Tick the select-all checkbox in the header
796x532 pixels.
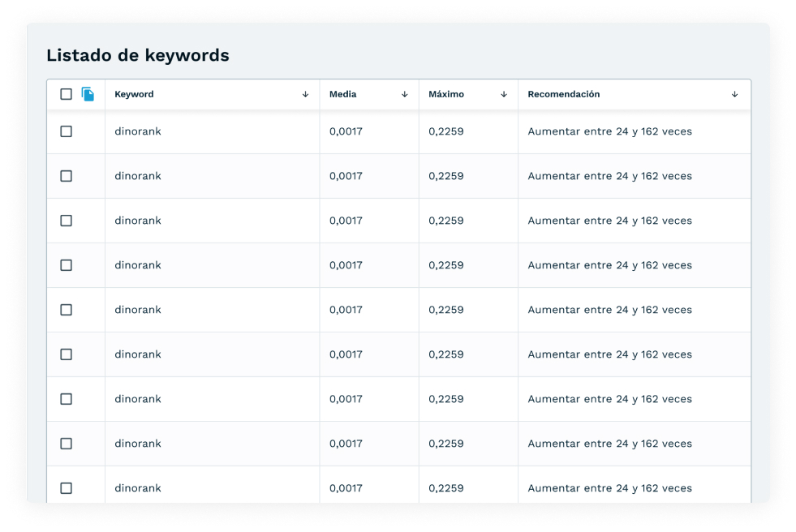point(66,94)
